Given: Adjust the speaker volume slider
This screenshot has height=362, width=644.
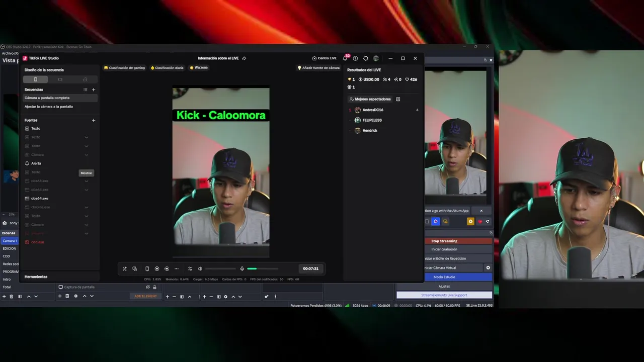Looking at the screenshot, I should pos(220,268).
